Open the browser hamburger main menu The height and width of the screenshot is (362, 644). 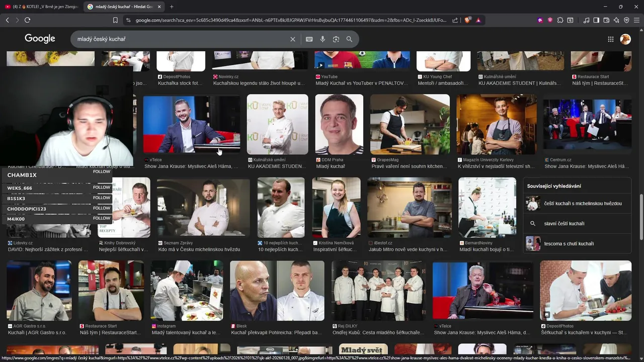(x=636, y=20)
